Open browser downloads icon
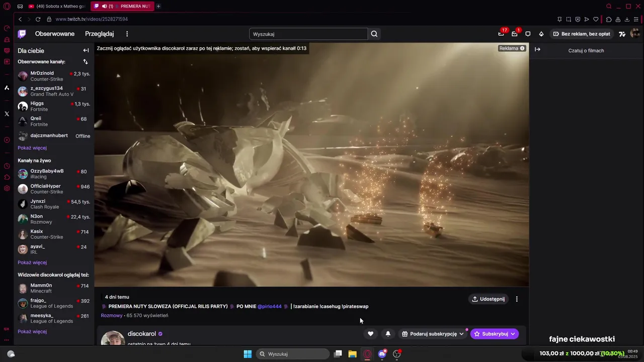This screenshot has height=362, width=644. pos(627,19)
